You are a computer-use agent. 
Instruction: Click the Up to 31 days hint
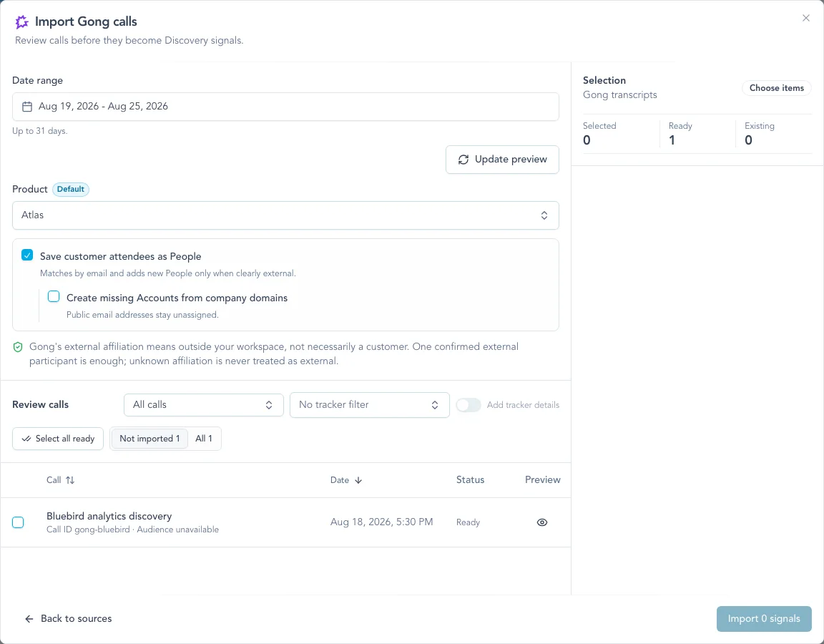tap(40, 131)
